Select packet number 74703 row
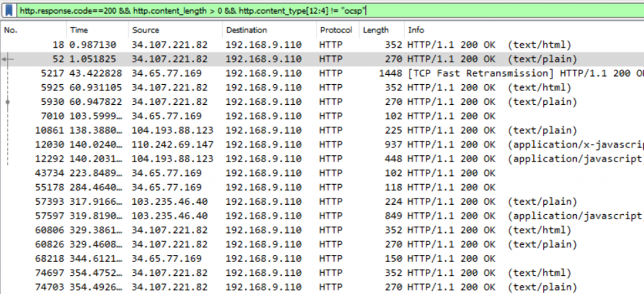Viewport: 644px width, 294px height. pyautogui.click(x=322, y=287)
